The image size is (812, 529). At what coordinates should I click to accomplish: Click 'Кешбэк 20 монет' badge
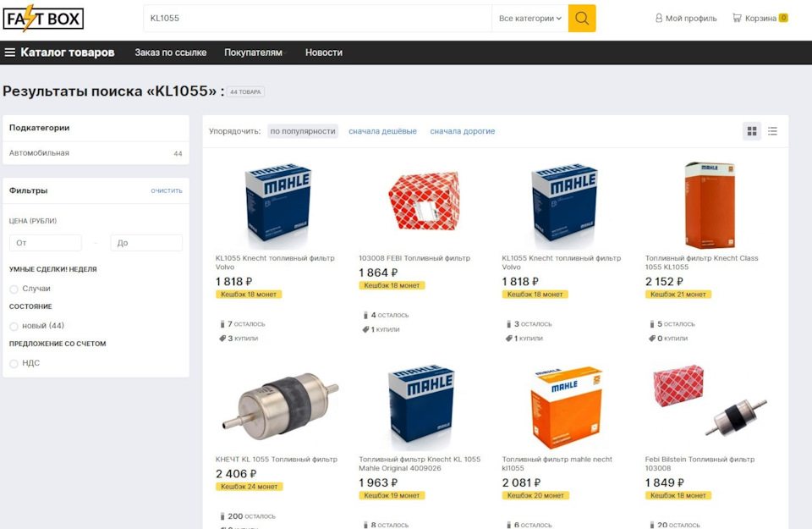535,495
